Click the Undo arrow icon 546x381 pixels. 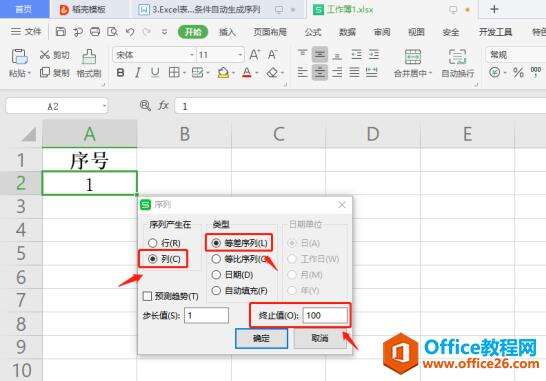pos(130,32)
